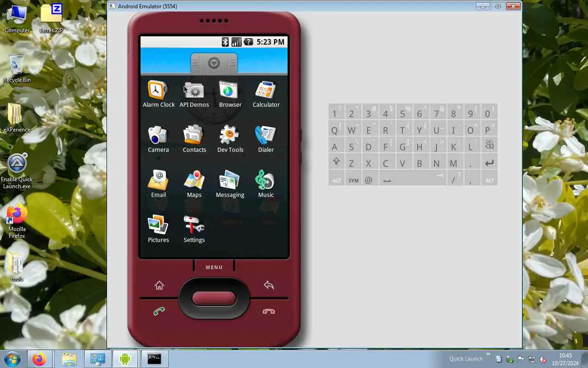The height and width of the screenshot is (368, 588).
Task: Click the right ALT key
Action: [489, 179]
